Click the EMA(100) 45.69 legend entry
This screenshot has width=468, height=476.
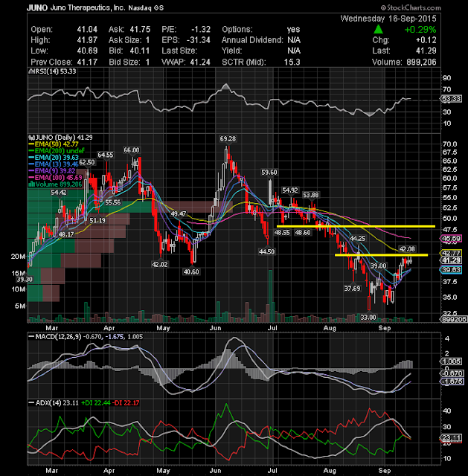pyautogui.click(x=55, y=178)
